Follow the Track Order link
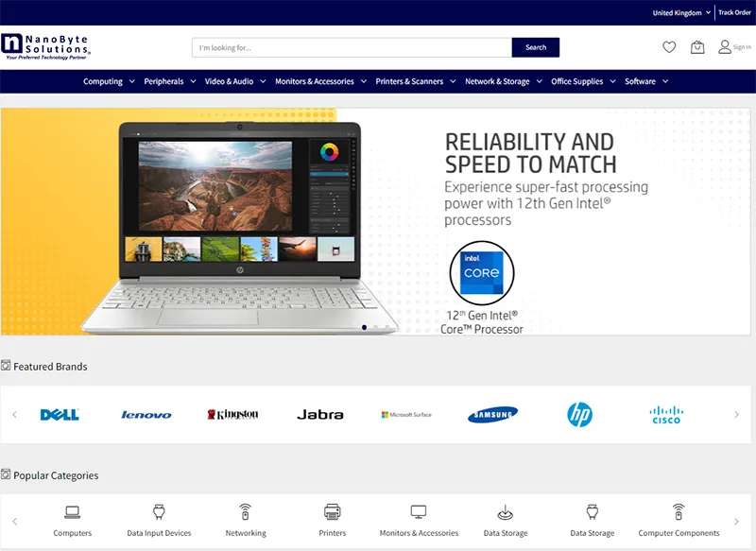Image resolution: width=756 pixels, height=551 pixels. pos(734,12)
